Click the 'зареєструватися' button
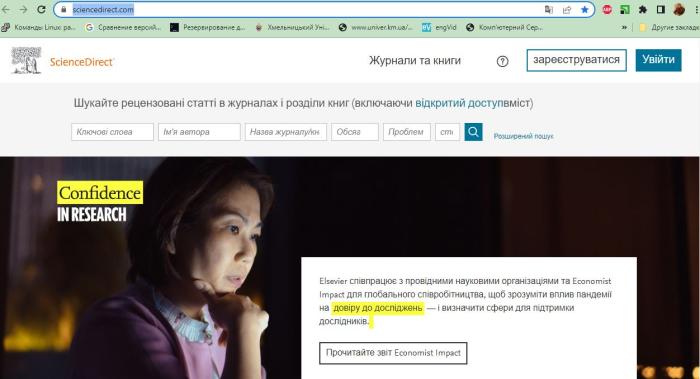 coord(576,60)
